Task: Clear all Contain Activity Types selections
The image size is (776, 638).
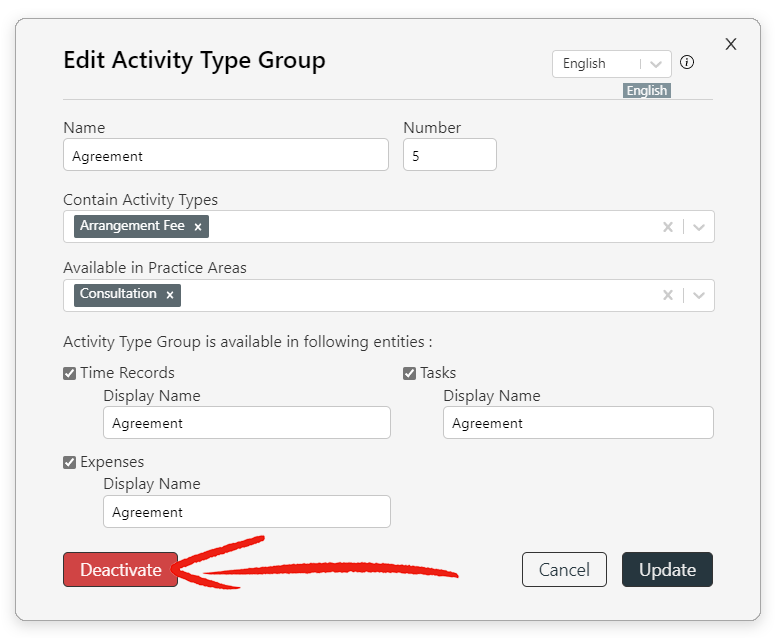Action: [668, 227]
